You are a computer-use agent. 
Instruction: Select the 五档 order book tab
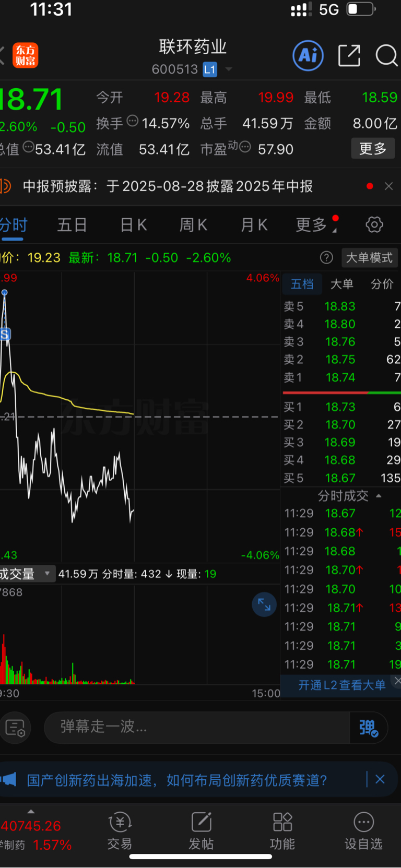point(302,284)
